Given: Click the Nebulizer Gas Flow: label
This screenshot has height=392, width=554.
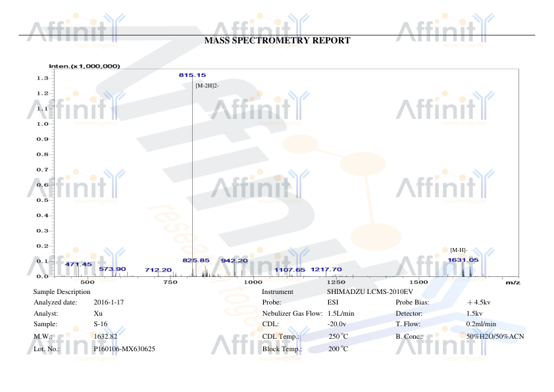Looking at the screenshot, I should 293,313.
